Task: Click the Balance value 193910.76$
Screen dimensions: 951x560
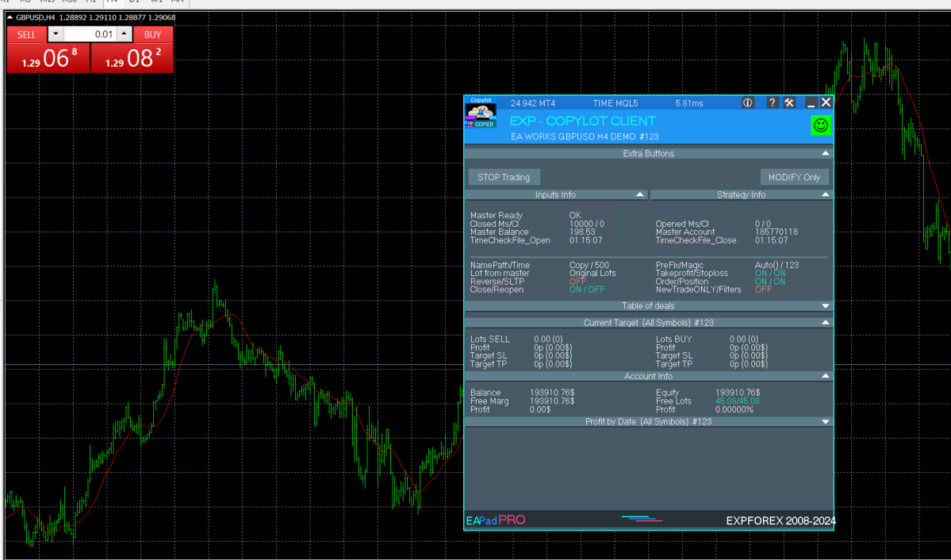Action: point(552,393)
